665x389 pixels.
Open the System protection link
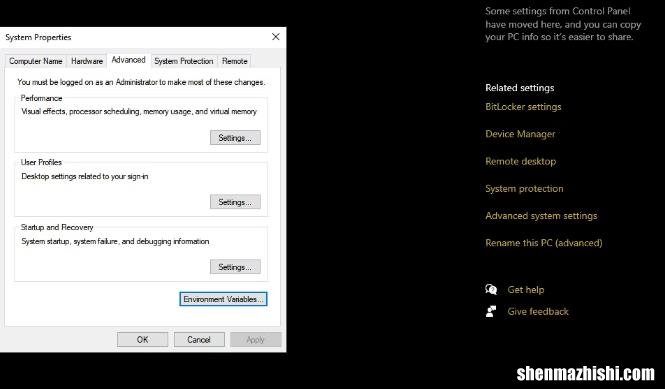524,188
